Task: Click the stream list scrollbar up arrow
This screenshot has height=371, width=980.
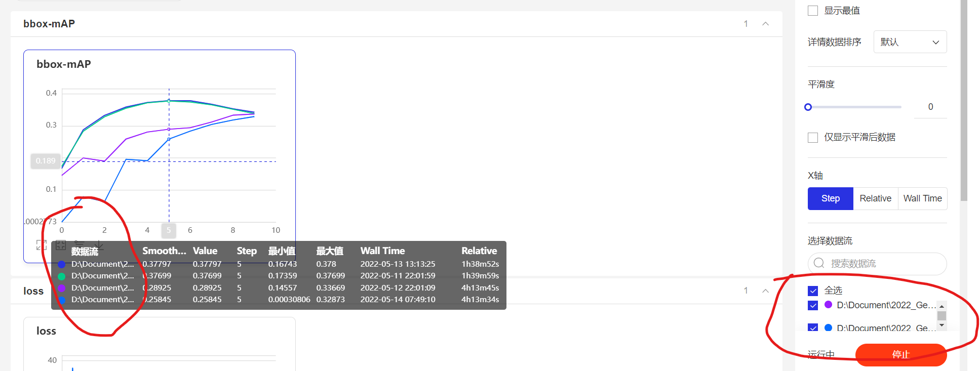Action: (942, 306)
